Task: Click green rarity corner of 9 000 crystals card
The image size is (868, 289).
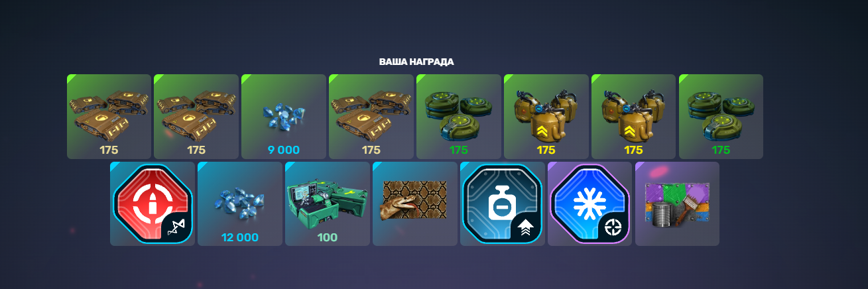Action: coord(245,78)
